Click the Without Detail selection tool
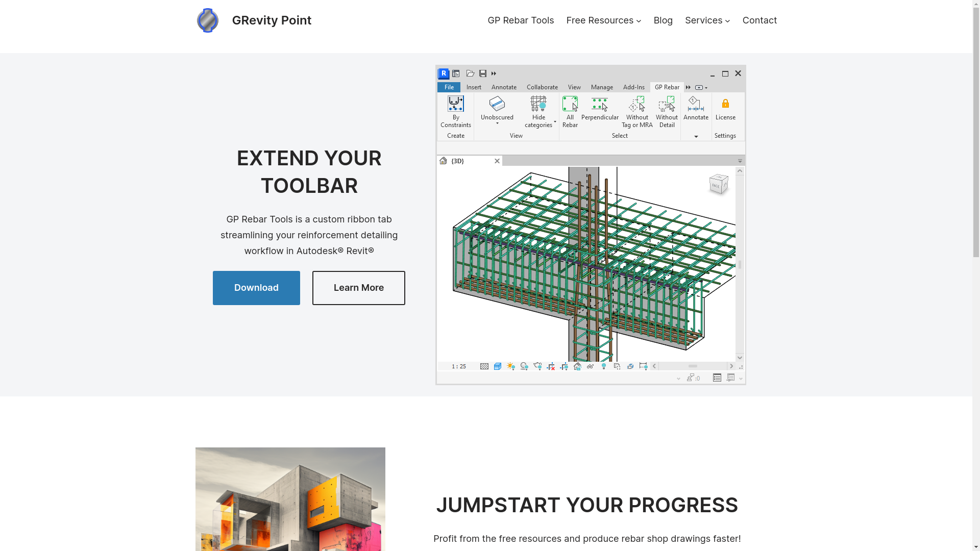The image size is (980, 551). (x=667, y=112)
